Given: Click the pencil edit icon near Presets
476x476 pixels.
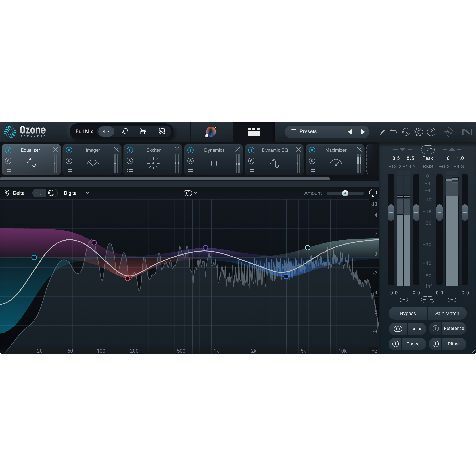Looking at the screenshot, I should (382, 132).
